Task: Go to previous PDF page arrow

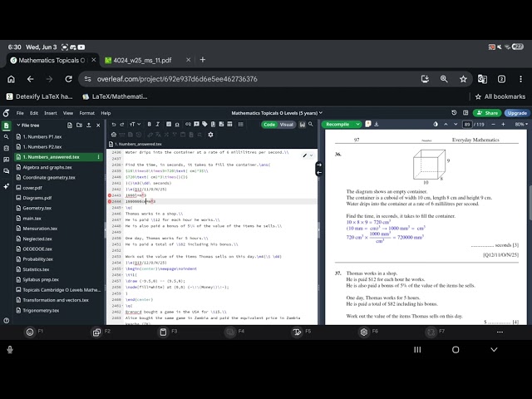Action: 446,125
